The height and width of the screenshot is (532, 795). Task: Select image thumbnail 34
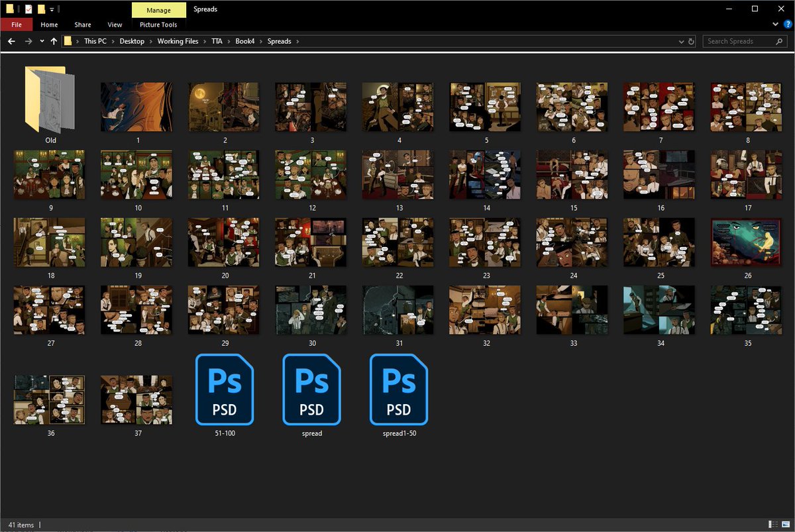660,310
